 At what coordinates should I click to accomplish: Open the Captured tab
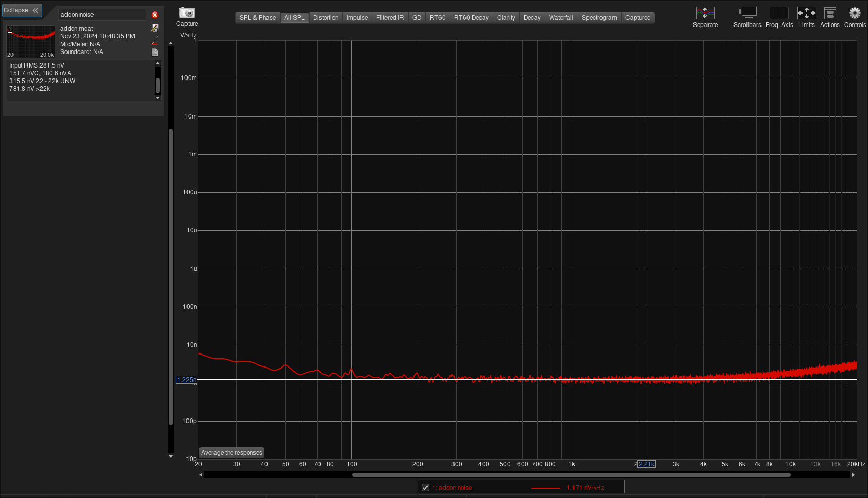[638, 18]
